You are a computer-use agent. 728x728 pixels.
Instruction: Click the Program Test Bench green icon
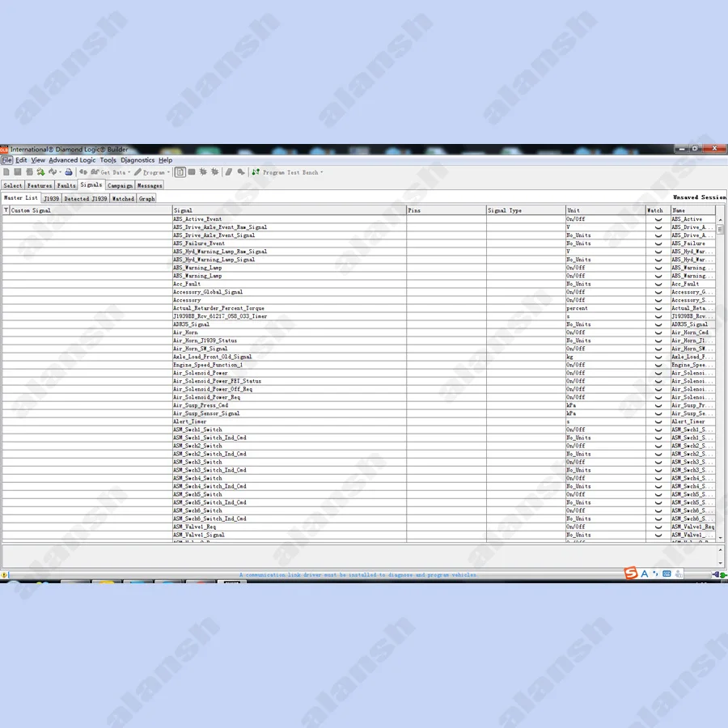pyautogui.click(x=256, y=172)
